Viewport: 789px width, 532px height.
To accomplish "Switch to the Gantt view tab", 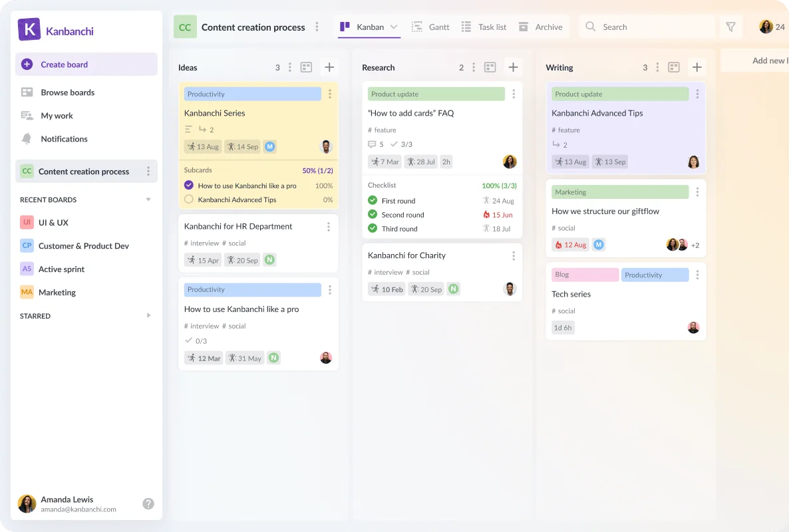I will pyautogui.click(x=430, y=27).
